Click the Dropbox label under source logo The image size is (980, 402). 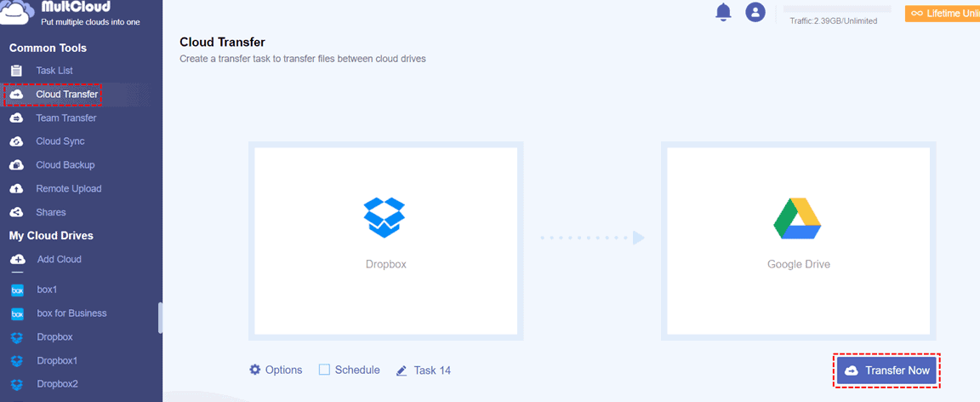point(385,264)
